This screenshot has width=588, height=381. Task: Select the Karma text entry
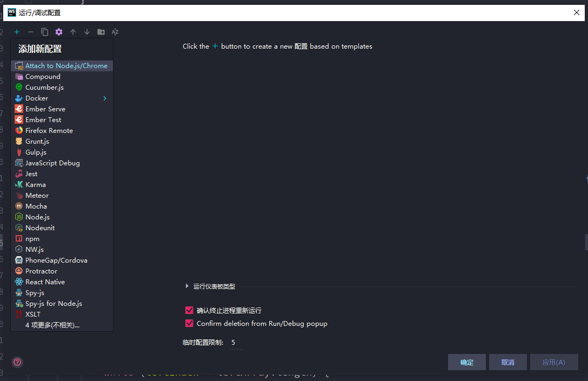[x=36, y=184]
